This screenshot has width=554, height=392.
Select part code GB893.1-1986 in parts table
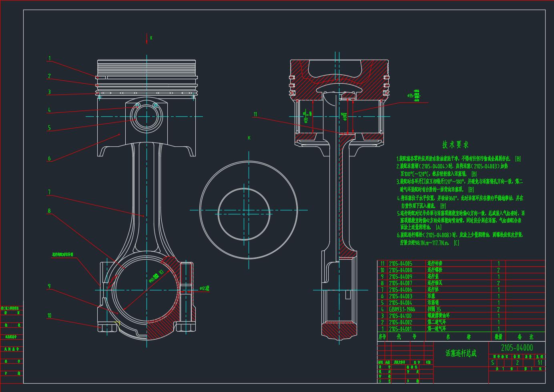pos(402,309)
